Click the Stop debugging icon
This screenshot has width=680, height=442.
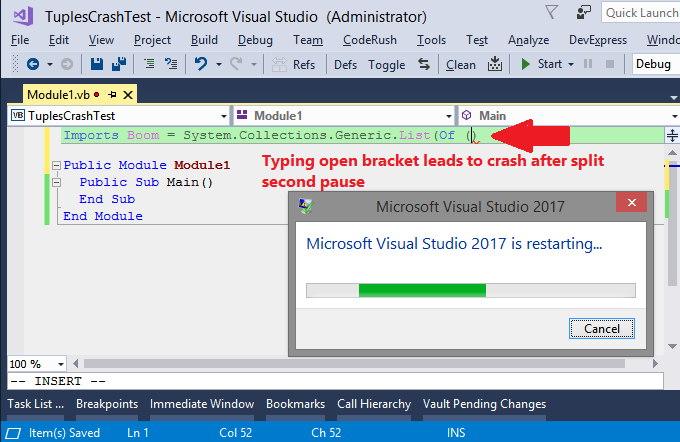coord(610,64)
